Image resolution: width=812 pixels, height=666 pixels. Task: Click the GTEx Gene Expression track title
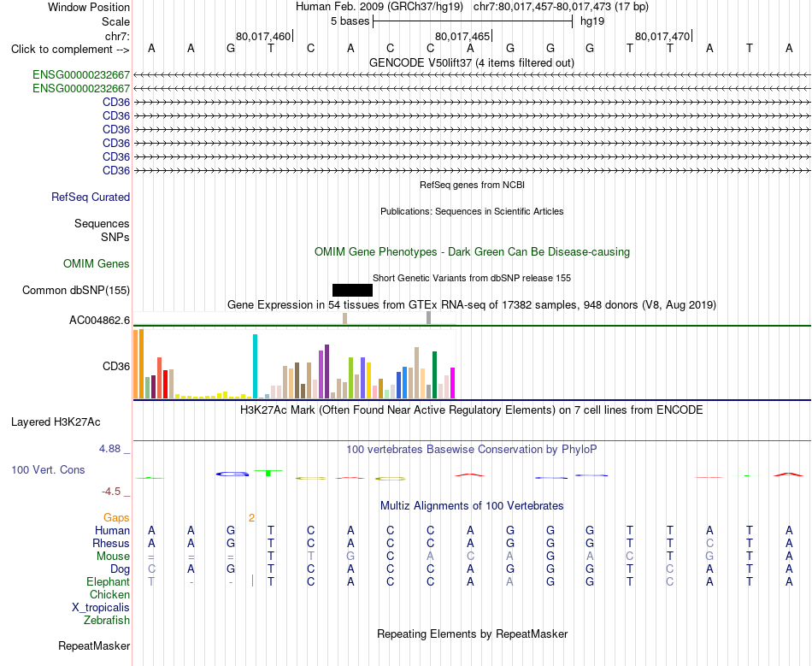pos(472,304)
